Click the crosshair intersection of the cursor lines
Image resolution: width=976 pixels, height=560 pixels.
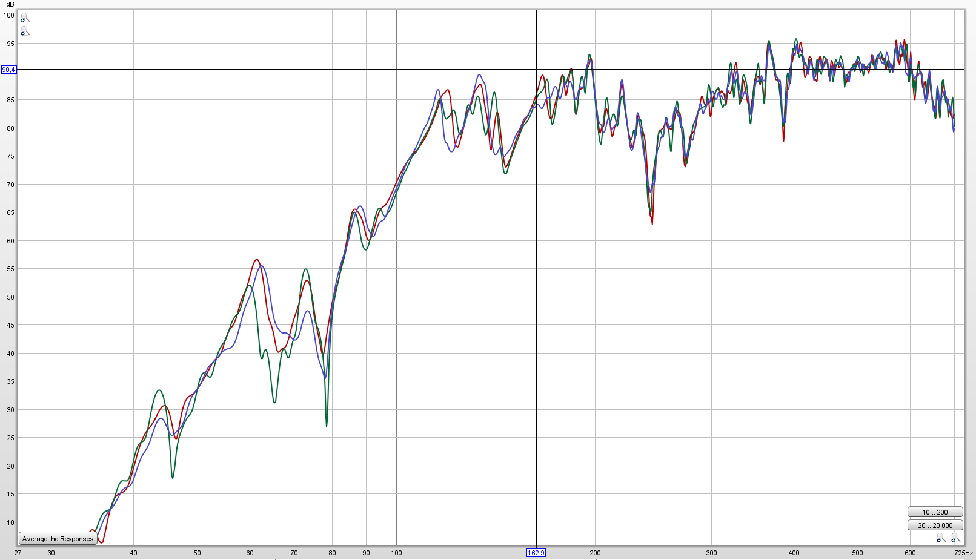(536, 70)
